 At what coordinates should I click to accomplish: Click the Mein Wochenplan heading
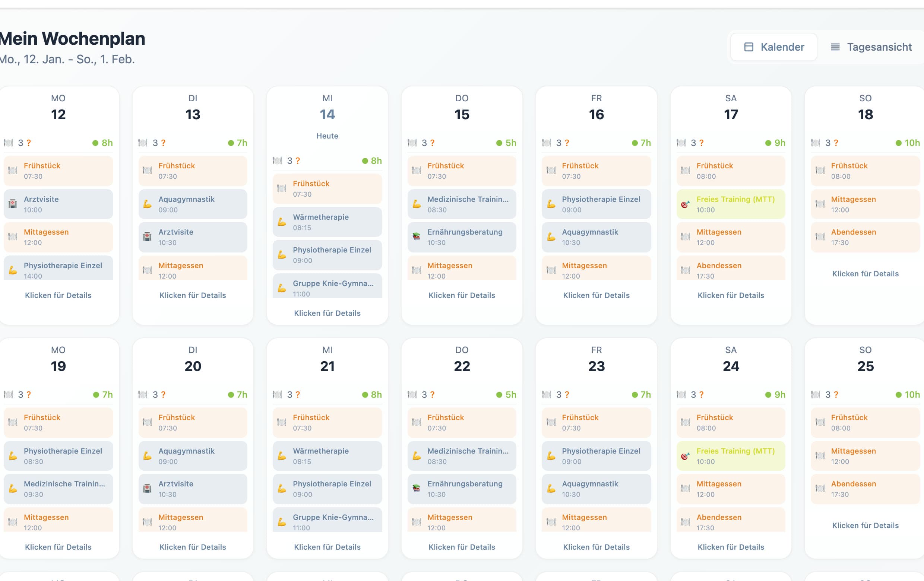point(72,39)
